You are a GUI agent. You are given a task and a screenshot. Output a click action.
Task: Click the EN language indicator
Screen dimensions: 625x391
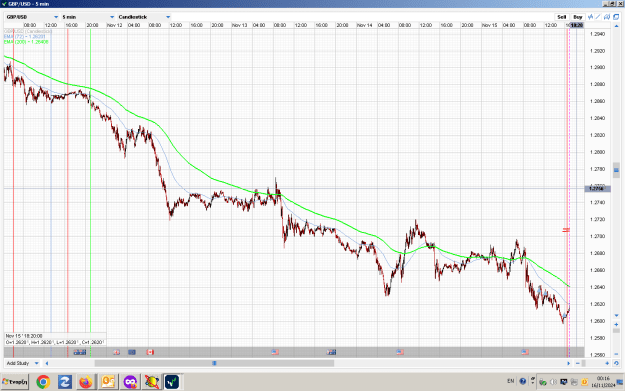click(511, 381)
